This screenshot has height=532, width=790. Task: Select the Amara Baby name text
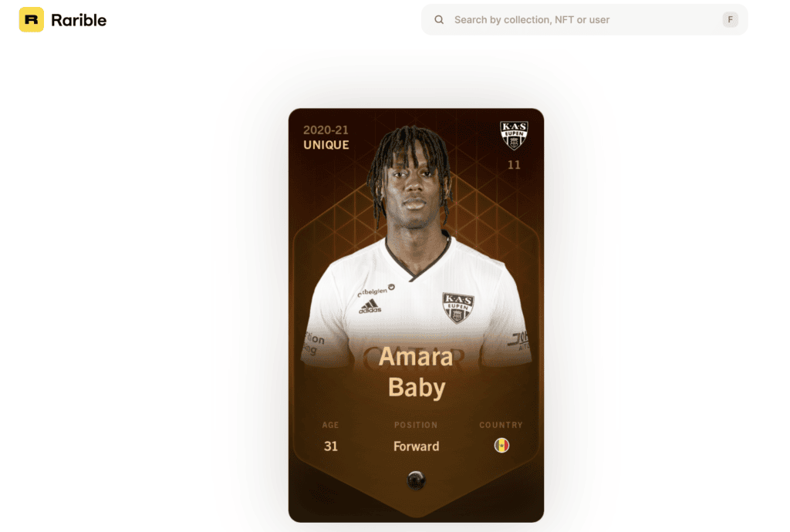[x=416, y=372]
